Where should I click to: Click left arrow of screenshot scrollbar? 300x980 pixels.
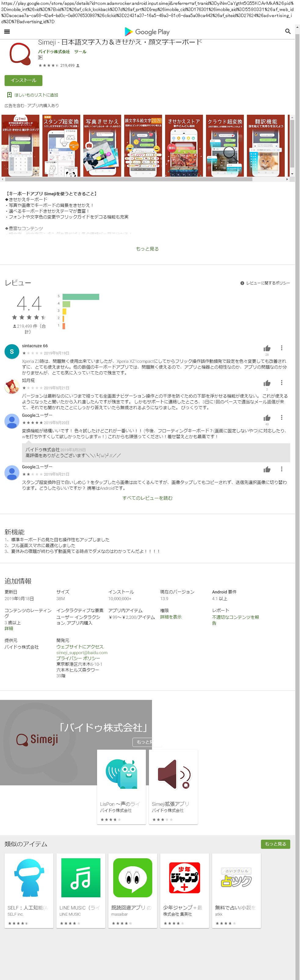(x=3, y=179)
